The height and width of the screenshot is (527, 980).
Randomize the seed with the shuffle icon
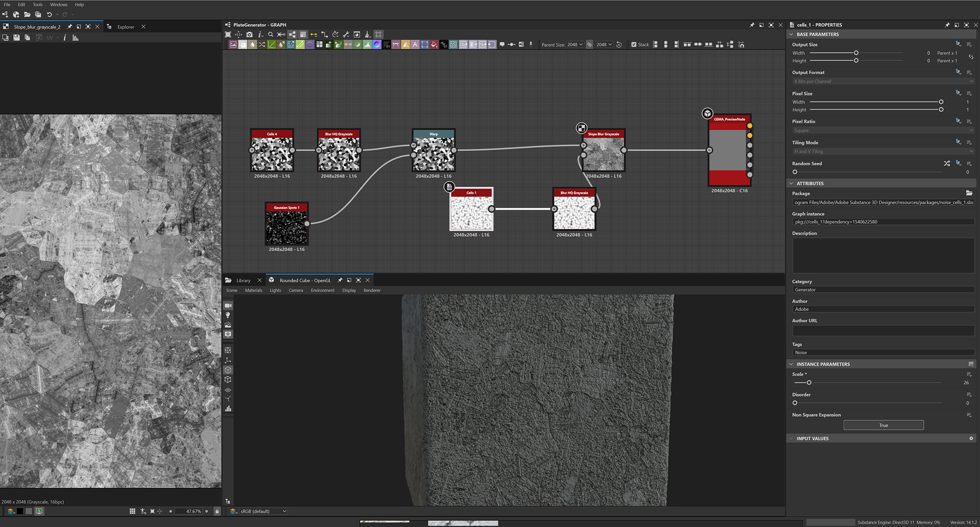(947, 163)
